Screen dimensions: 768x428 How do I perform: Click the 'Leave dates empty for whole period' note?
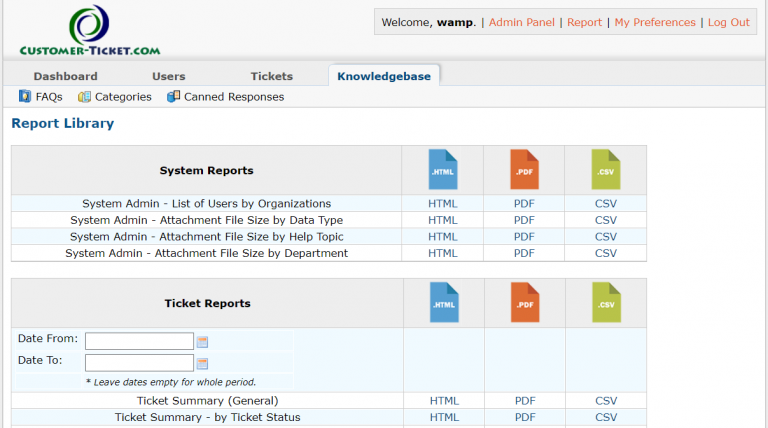tap(171, 382)
